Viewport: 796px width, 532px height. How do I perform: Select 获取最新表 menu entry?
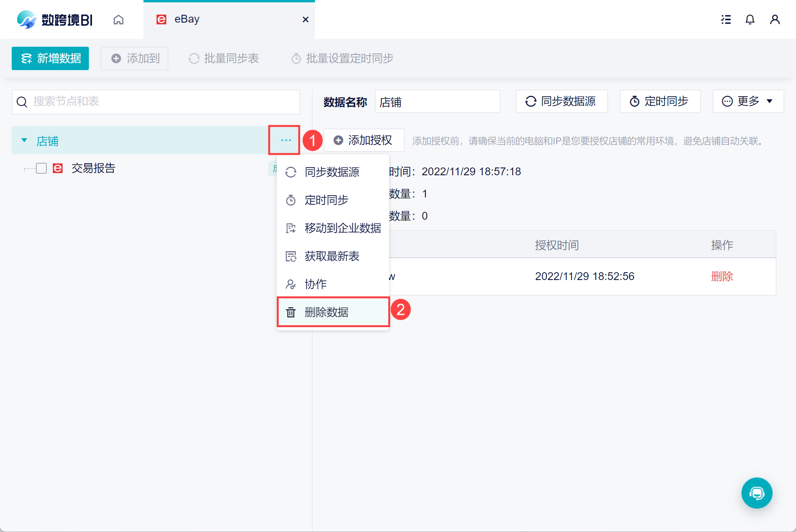[331, 256]
